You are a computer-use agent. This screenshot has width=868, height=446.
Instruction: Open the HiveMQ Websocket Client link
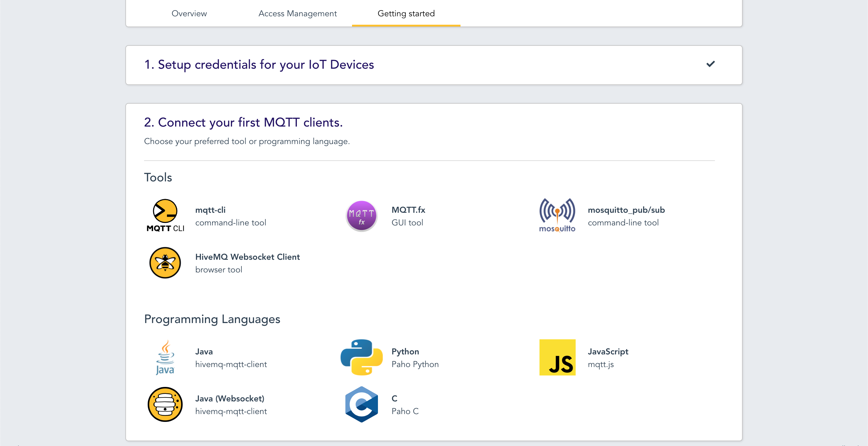tap(247, 257)
